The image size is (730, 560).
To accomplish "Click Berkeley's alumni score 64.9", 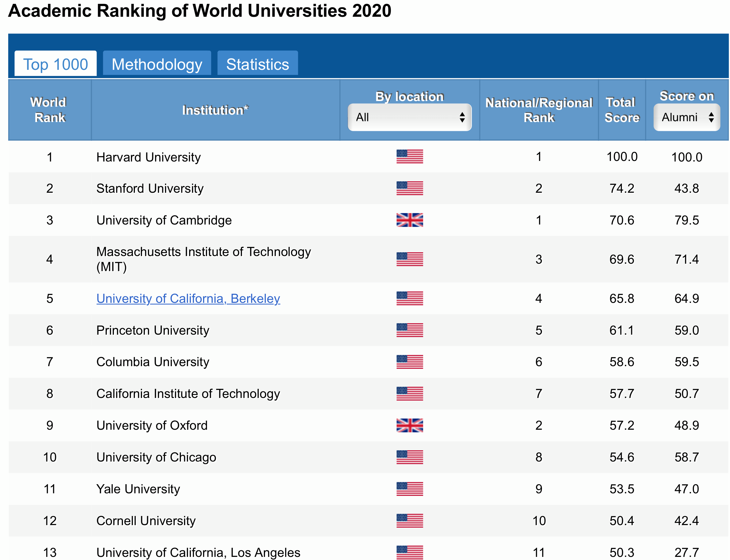I will click(x=687, y=299).
